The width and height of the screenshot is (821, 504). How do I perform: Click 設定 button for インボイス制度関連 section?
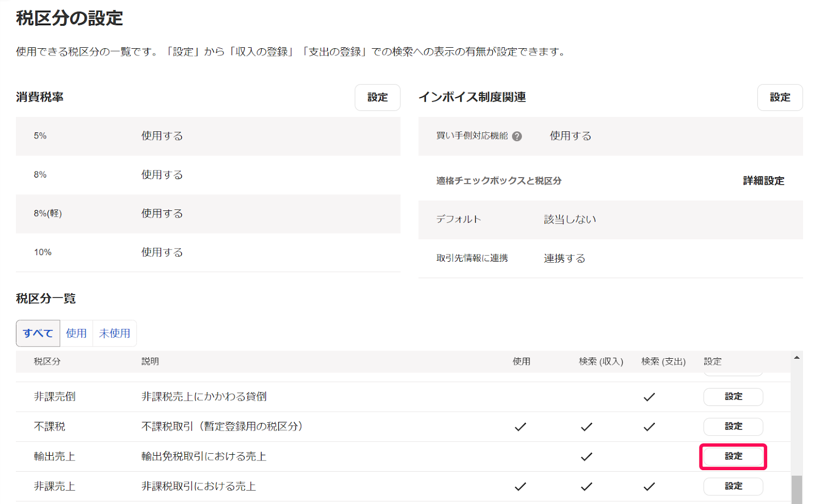779,98
